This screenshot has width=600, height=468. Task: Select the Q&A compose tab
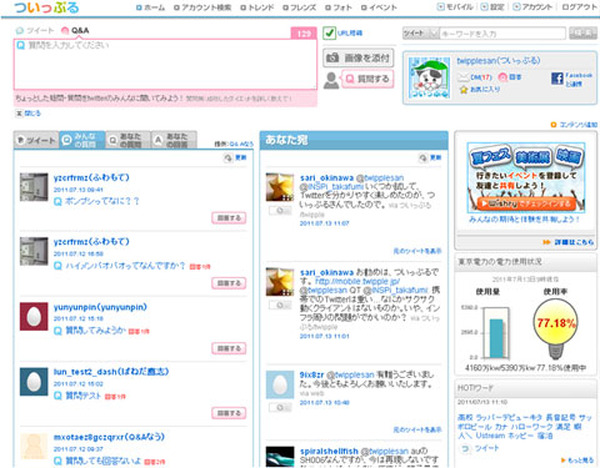click(x=75, y=30)
